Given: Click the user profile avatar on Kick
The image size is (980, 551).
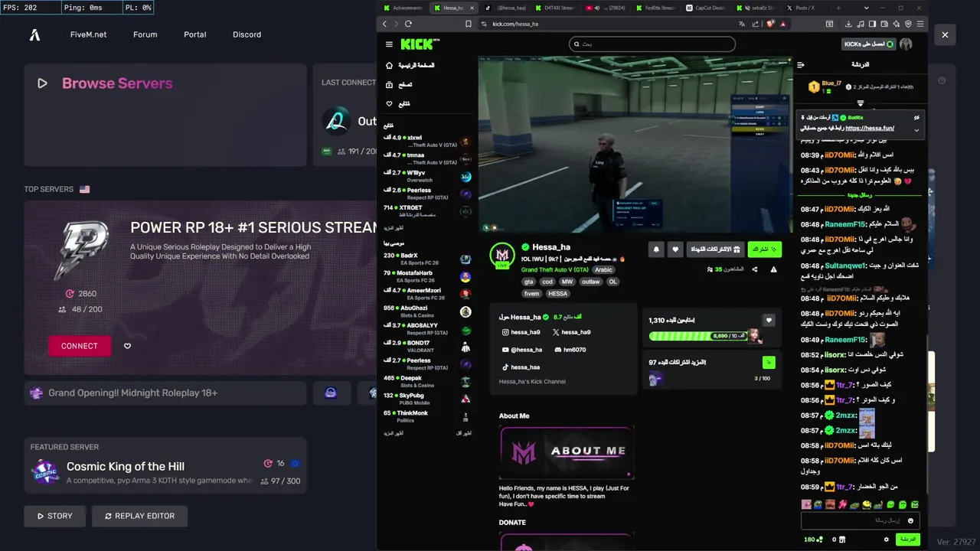Looking at the screenshot, I should [906, 44].
